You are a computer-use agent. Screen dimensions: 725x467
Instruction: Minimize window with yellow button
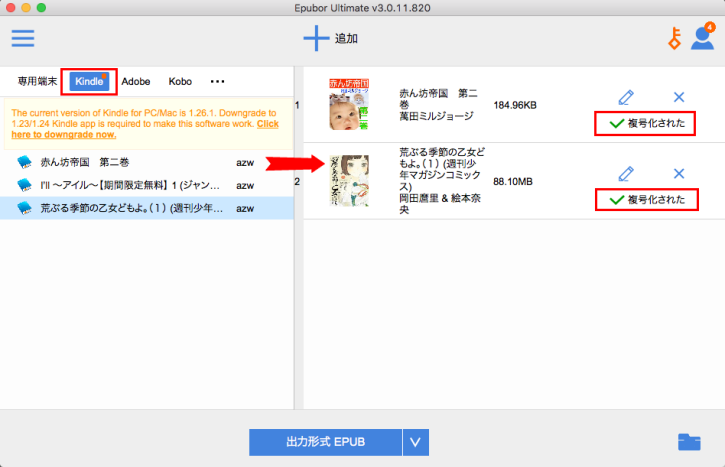[x=26, y=7]
